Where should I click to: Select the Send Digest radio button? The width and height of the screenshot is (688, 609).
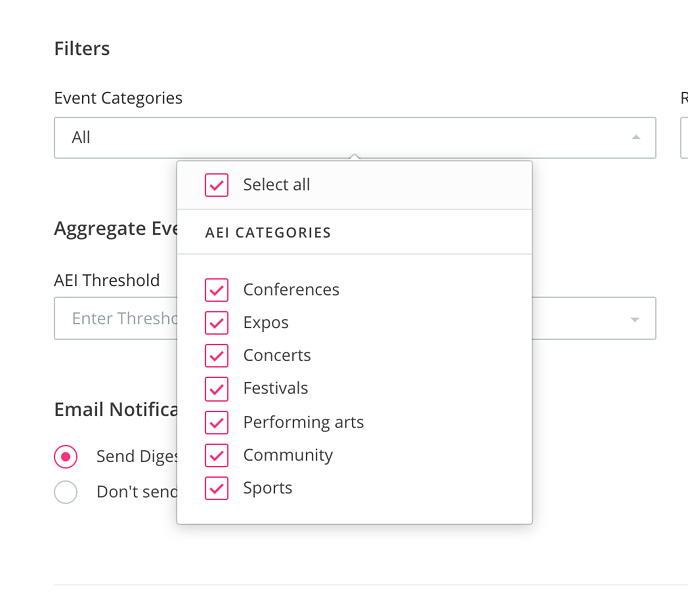tap(66, 457)
